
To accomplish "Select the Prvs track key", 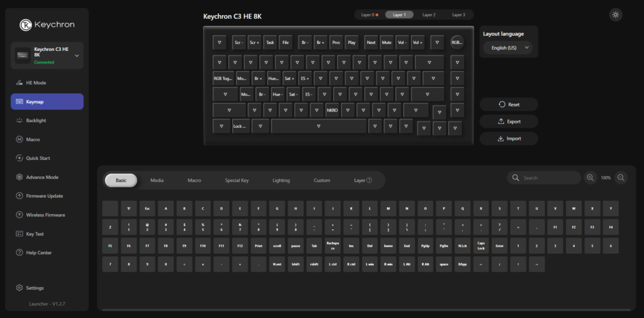I will [x=336, y=42].
